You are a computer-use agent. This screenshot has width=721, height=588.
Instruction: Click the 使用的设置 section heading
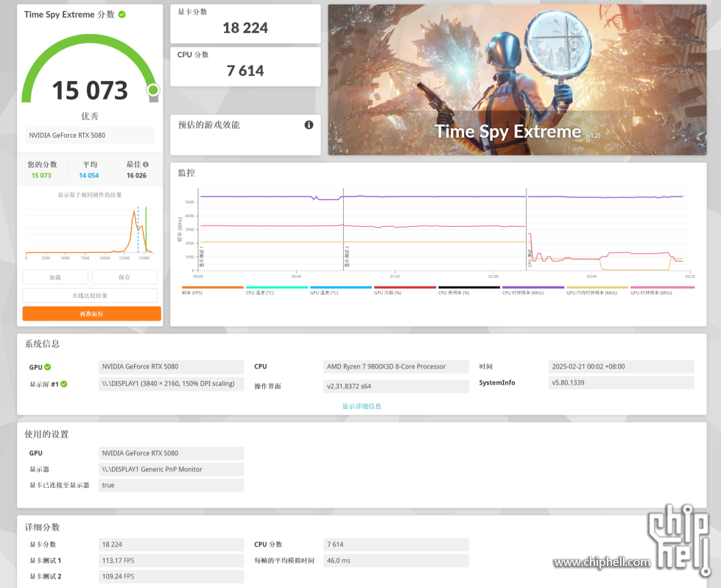coord(46,434)
